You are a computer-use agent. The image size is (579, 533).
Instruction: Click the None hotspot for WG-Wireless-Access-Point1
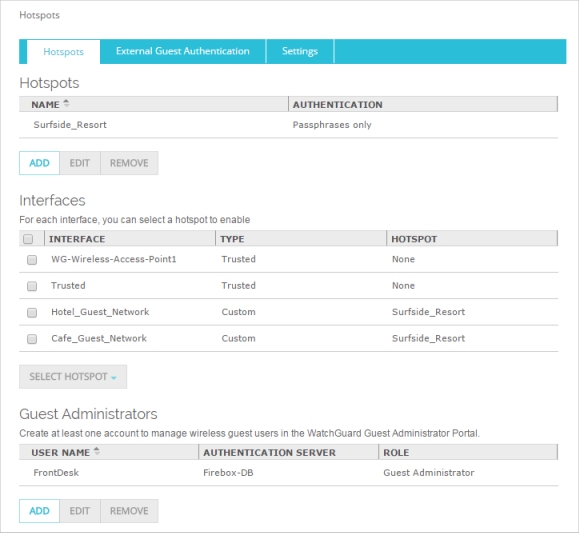(x=403, y=259)
